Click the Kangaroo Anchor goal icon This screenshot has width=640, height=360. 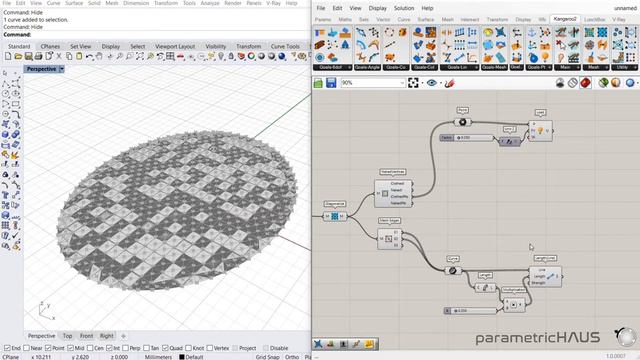tap(532, 32)
